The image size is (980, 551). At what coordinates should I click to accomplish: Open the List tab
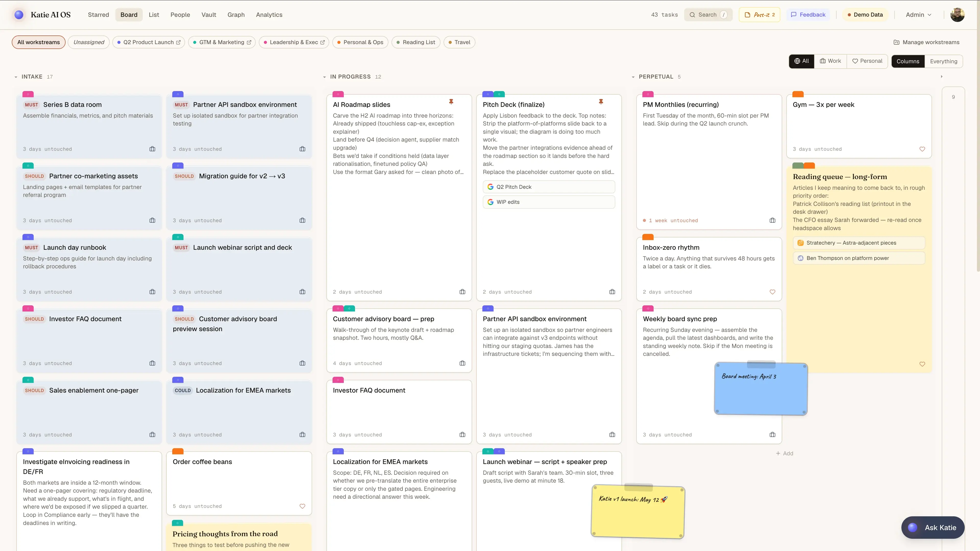click(x=154, y=15)
